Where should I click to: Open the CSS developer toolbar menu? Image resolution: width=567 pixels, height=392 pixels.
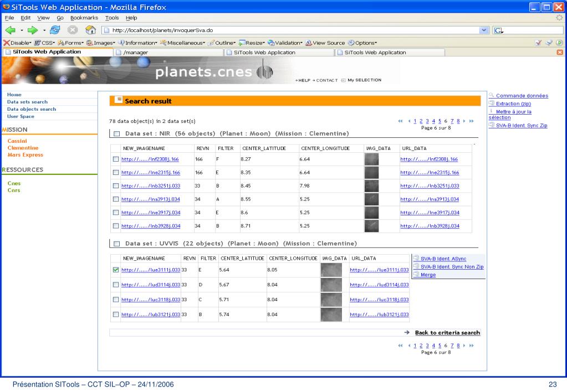(44, 43)
